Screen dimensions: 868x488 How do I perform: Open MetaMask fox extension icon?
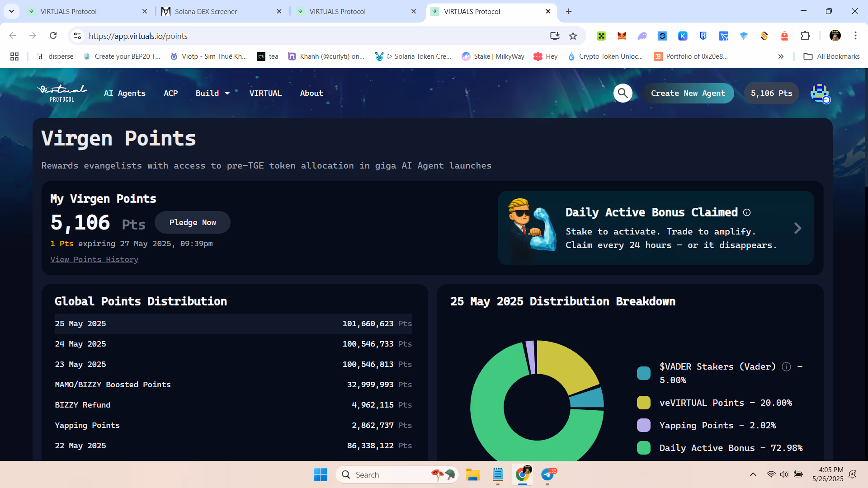(x=622, y=36)
